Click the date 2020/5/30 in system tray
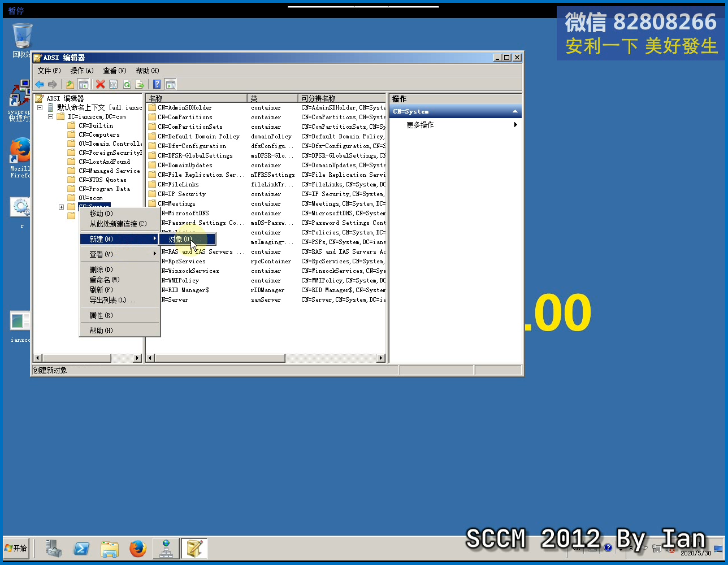The width and height of the screenshot is (728, 565). click(x=696, y=553)
